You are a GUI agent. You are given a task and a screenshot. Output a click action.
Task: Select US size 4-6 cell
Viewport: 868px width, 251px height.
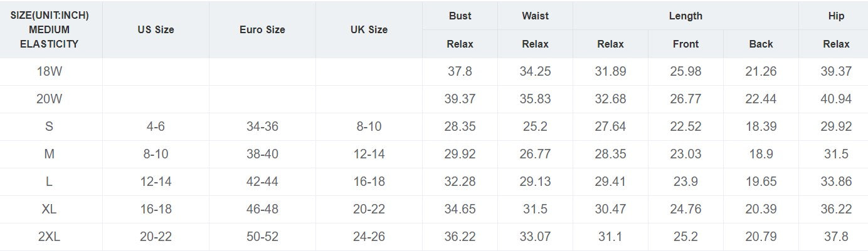pyautogui.click(x=156, y=126)
